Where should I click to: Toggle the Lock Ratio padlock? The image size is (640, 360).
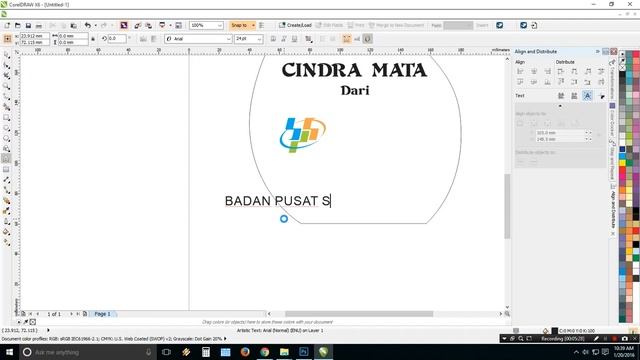pos(93,39)
